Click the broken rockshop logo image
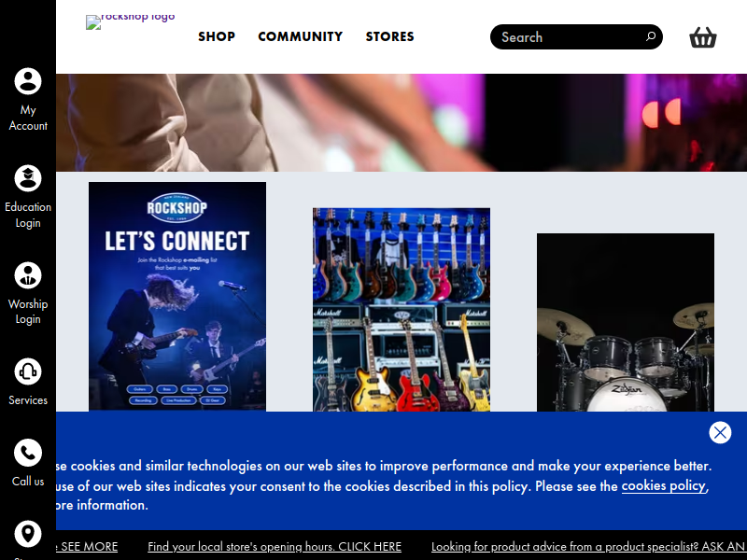The width and height of the screenshot is (747, 560). [130, 21]
